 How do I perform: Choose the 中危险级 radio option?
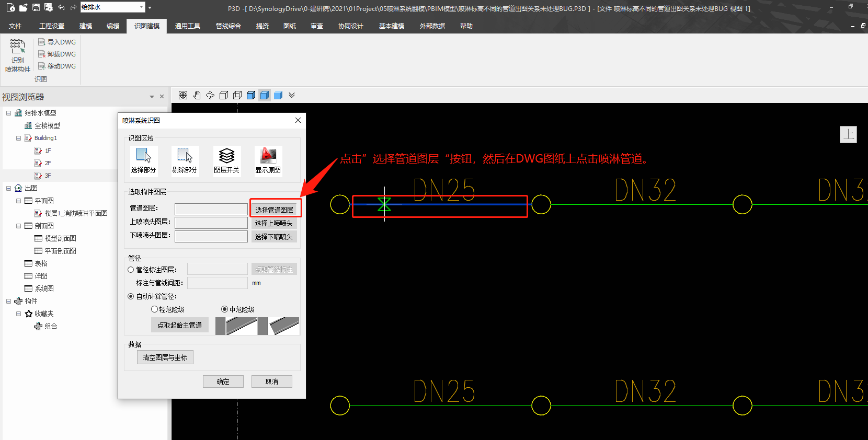point(224,309)
